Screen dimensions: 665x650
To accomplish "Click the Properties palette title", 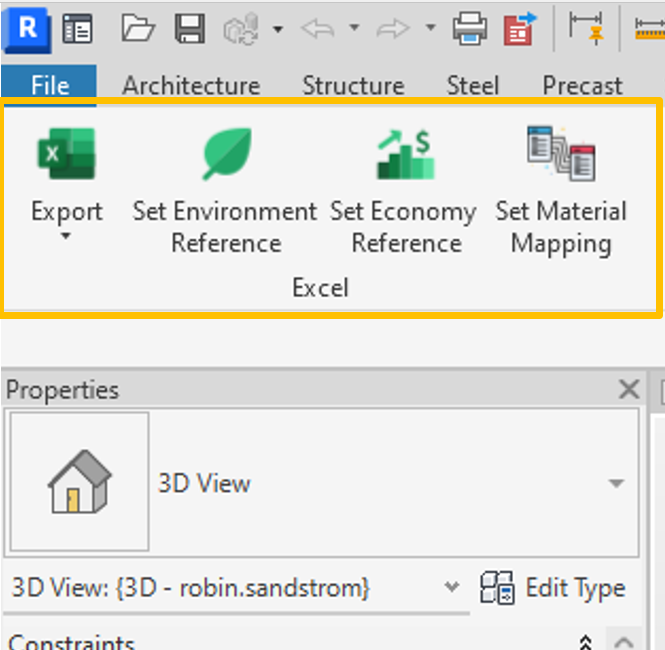I will click(x=62, y=390).
